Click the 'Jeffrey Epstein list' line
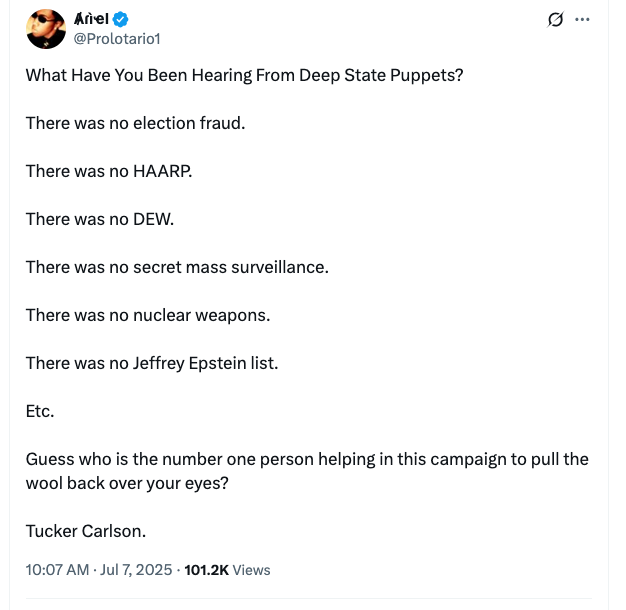626x610 pixels. [x=151, y=363]
